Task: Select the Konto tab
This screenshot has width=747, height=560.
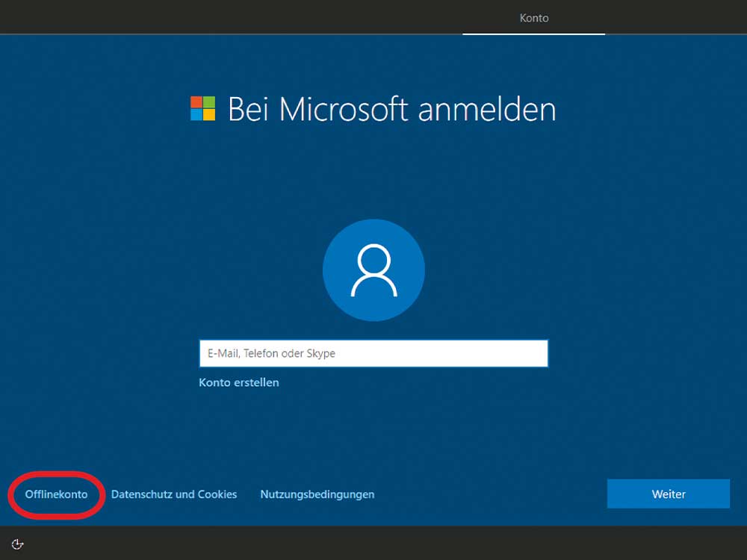Action: pyautogui.click(x=533, y=18)
